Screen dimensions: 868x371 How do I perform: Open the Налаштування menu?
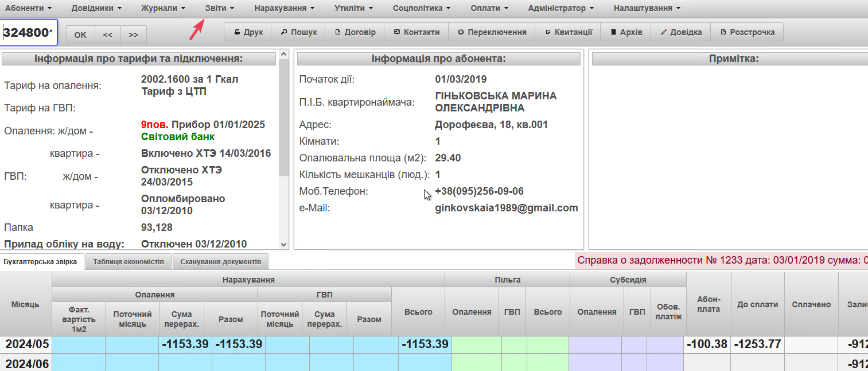(647, 9)
